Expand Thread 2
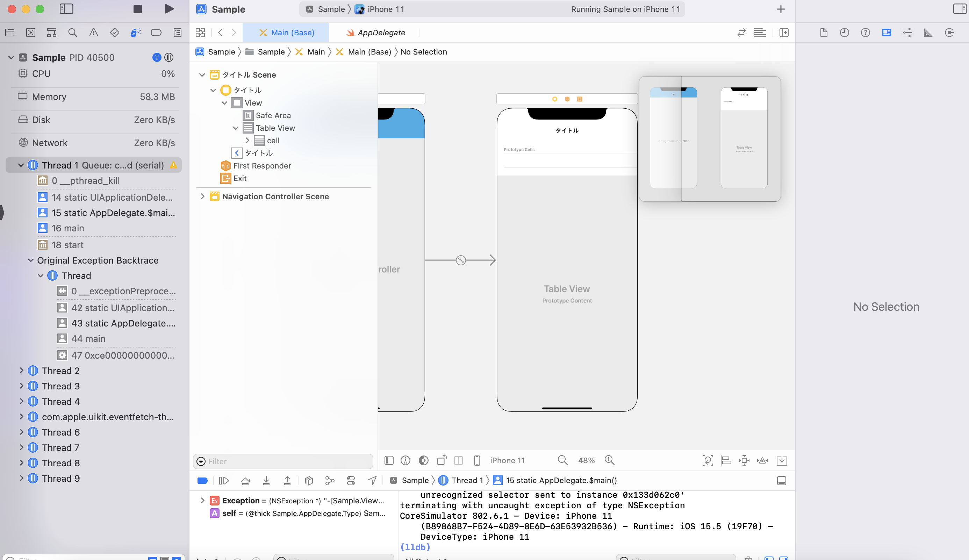Viewport: 969px width, 560px height. click(22, 371)
